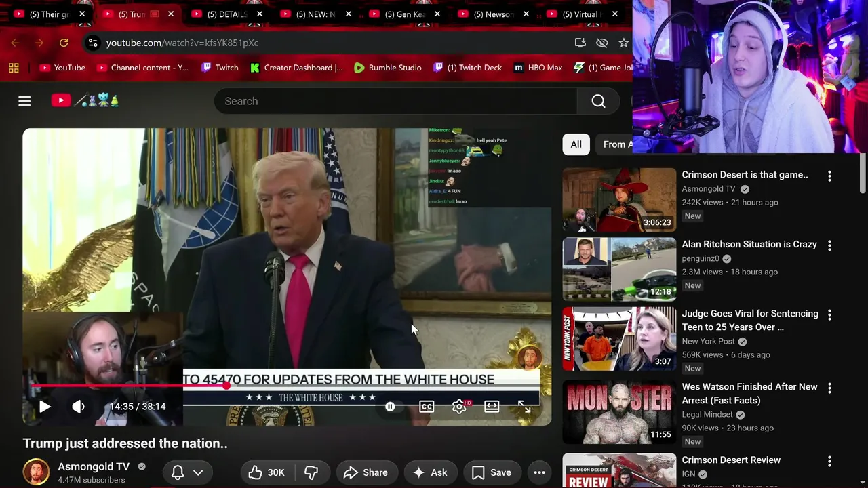Image resolution: width=868 pixels, height=488 pixels.
Task: Open the Crimson Desert Review video title
Action: [x=731, y=460]
